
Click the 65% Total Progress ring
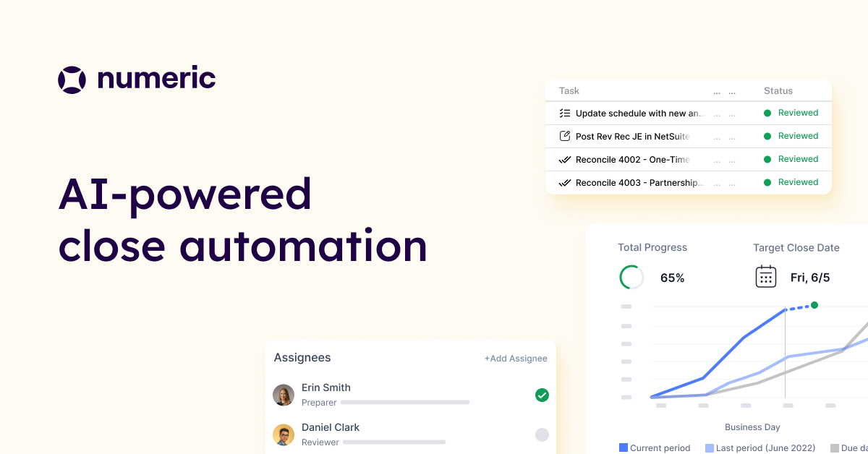point(631,278)
